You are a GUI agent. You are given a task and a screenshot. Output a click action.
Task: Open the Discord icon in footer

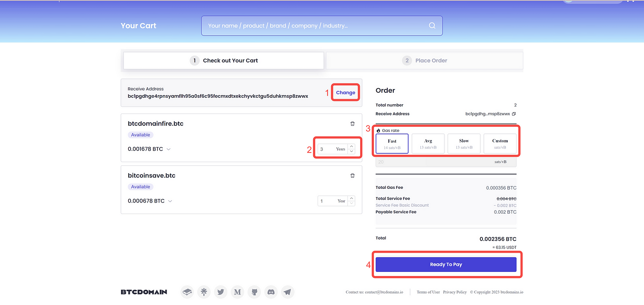pos(271,292)
